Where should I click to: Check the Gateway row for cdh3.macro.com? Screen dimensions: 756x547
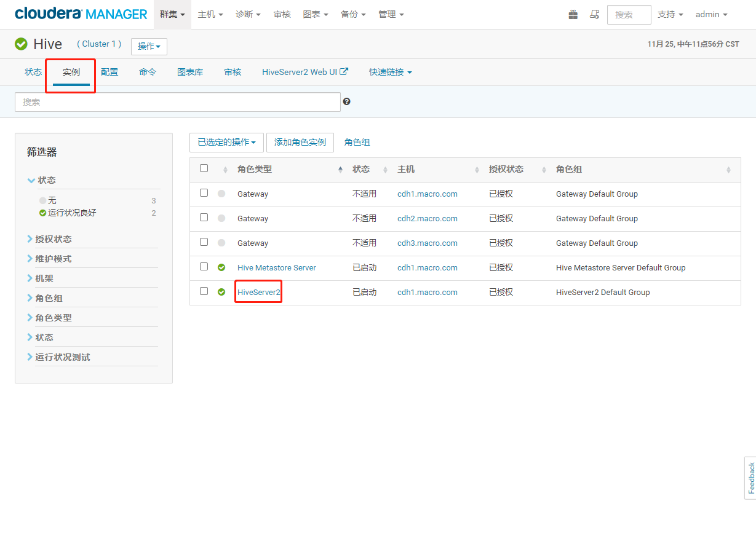click(204, 242)
